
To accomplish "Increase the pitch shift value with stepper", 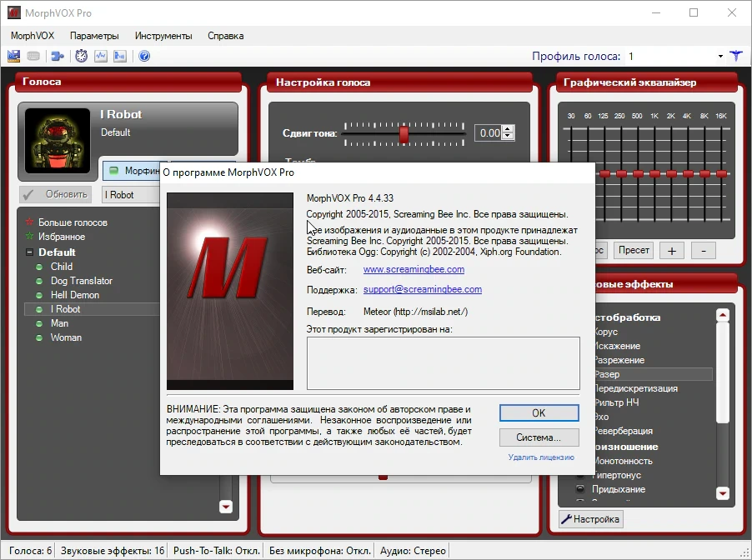I will click(509, 129).
